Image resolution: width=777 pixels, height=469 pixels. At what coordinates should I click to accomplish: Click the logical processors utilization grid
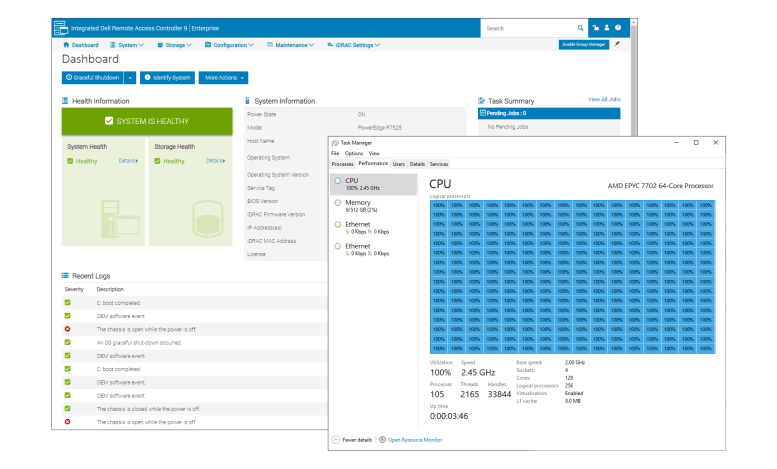point(572,277)
